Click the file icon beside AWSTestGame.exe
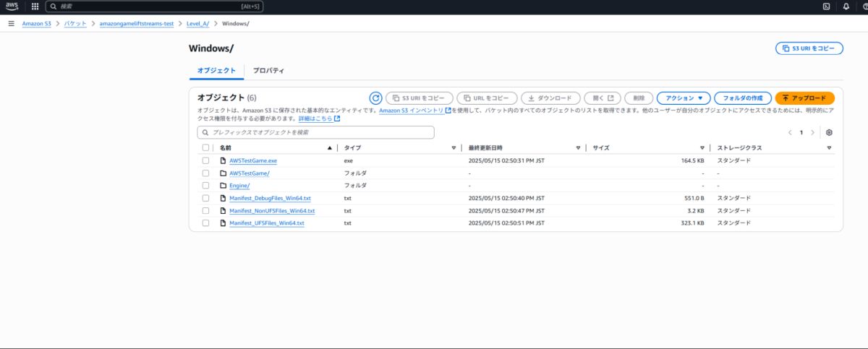 (x=224, y=160)
